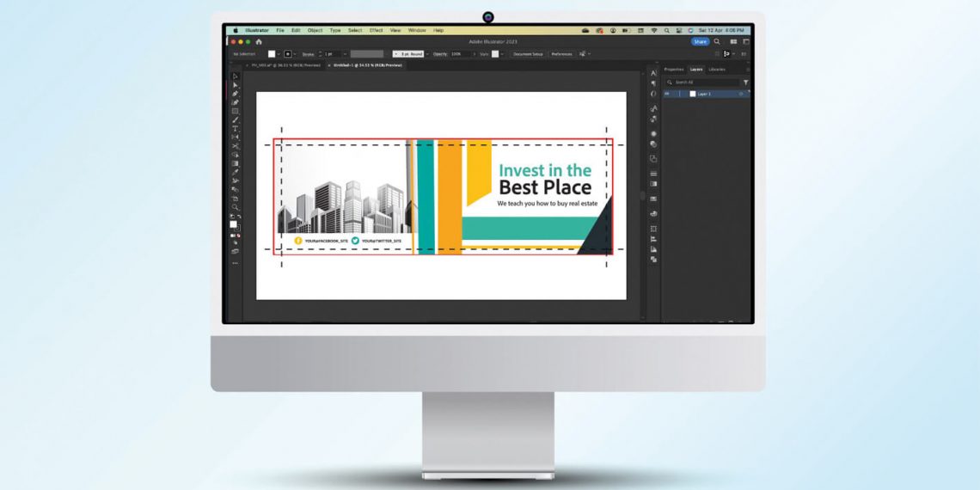Open the Gradient panel icon

coord(653,184)
